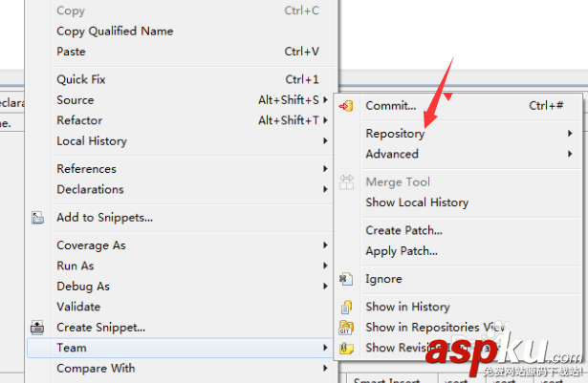Expand the Advanced submenu arrow
The image size is (588, 383).
[x=570, y=154]
